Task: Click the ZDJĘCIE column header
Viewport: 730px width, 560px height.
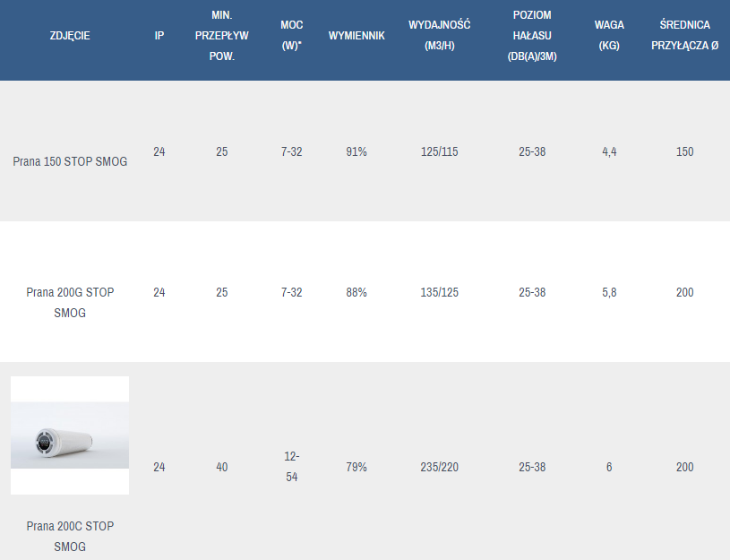Action: [x=70, y=36]
